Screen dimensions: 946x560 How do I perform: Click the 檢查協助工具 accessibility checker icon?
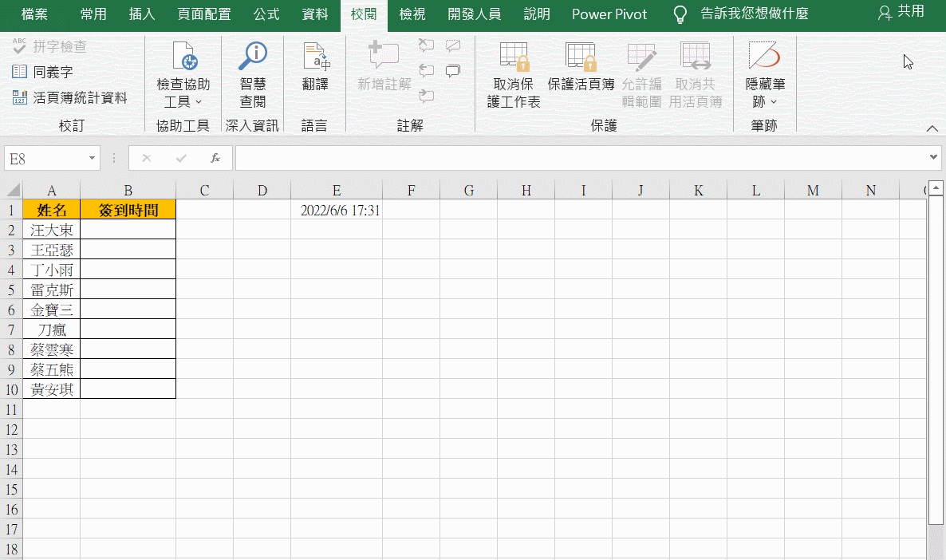pos(183,56)
